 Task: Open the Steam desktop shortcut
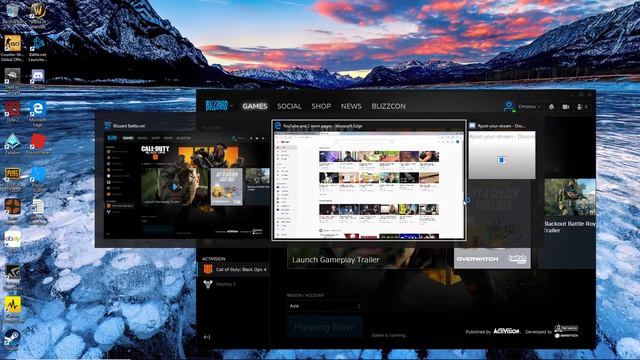tap(12, 340)
